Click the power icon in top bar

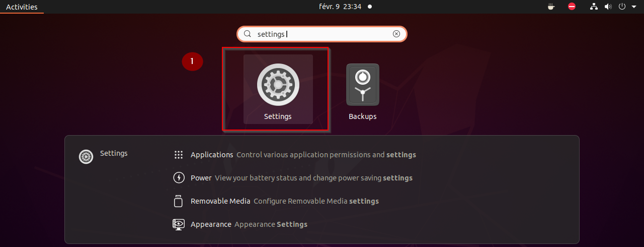pyautogui.click(x=622, y=7)
